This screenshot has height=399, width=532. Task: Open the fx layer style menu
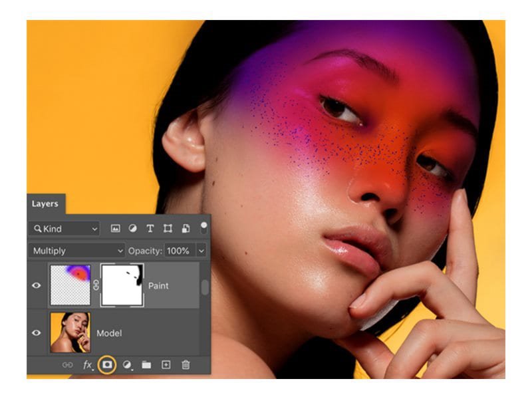point(88,365)
